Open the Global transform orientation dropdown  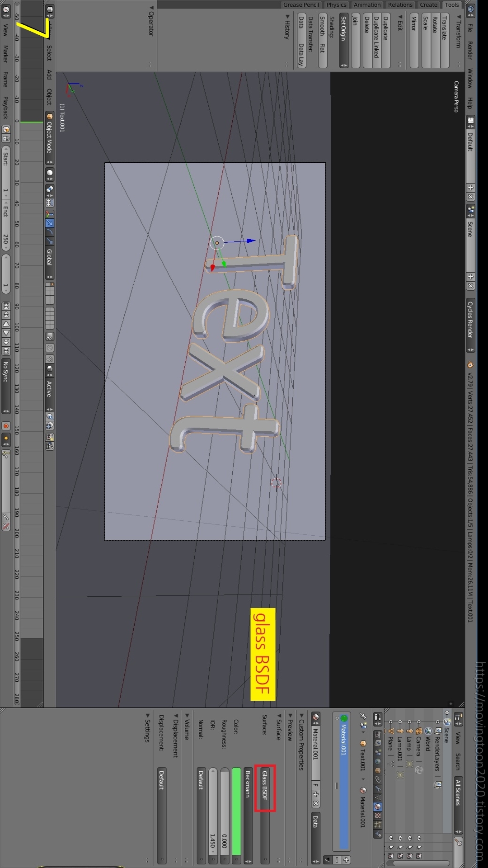click(49, 263)
